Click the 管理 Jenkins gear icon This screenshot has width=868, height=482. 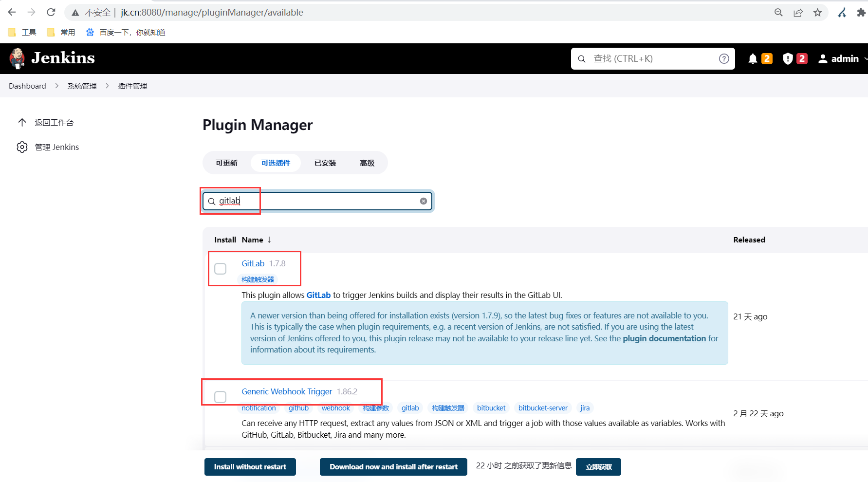(x=22, y=147)
